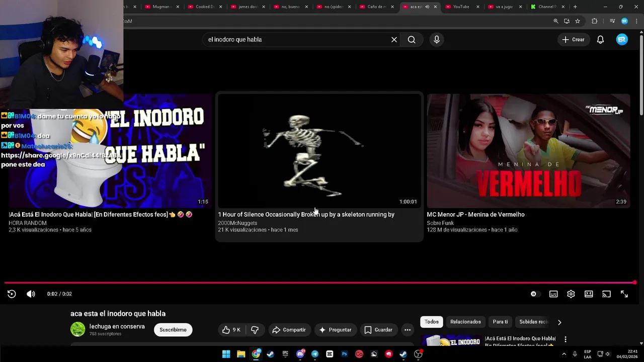Viewport: 644px width, 362px height.
Task: Click the red video progress bar
Action: coord(320,283)
